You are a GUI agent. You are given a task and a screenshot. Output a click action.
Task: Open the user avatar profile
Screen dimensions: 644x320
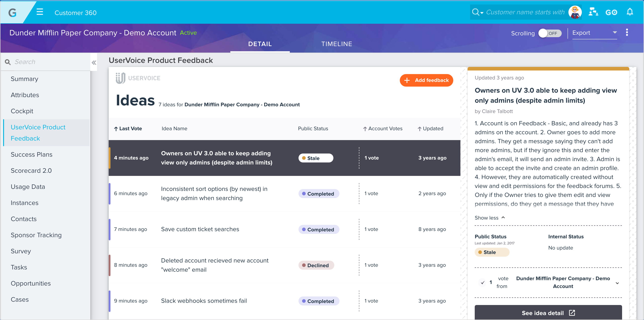pos(575,12)
